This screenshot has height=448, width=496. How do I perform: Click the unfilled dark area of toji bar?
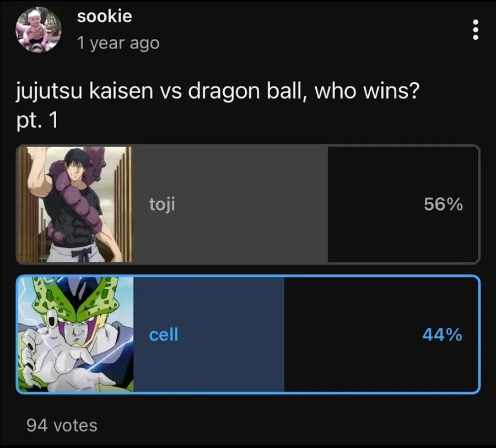pyautogui.click(x=403, y=204)
